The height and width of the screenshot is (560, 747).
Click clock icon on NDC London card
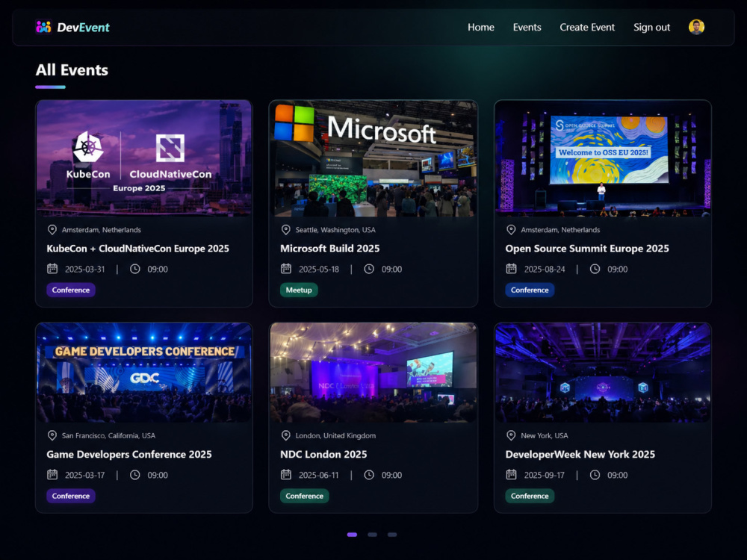(369, 474)
